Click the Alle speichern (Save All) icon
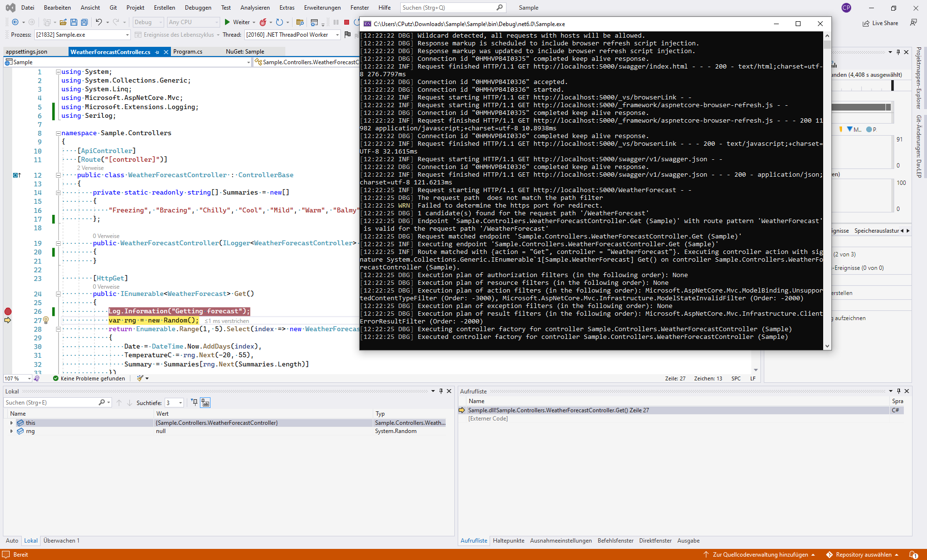This screenshot has height=560, width=927. point(84,22)
